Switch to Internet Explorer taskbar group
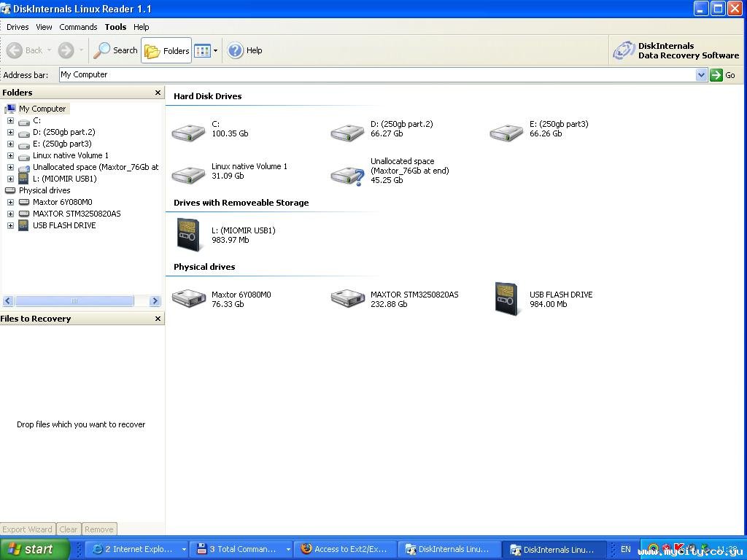The width and height of the screenshot is (747, 560). tap(138, 549)
